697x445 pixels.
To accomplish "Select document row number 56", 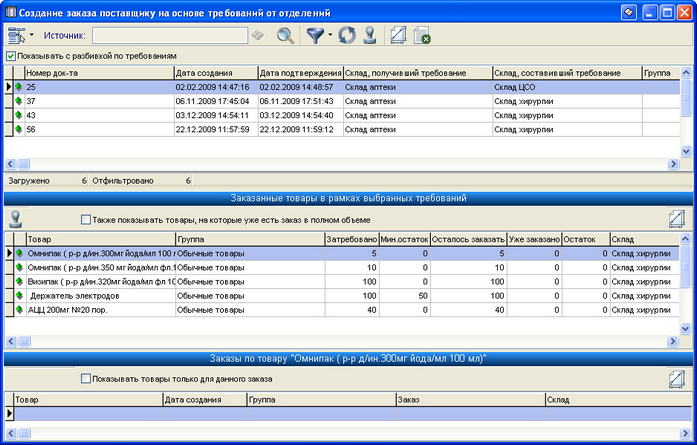I will click(342, 130).
